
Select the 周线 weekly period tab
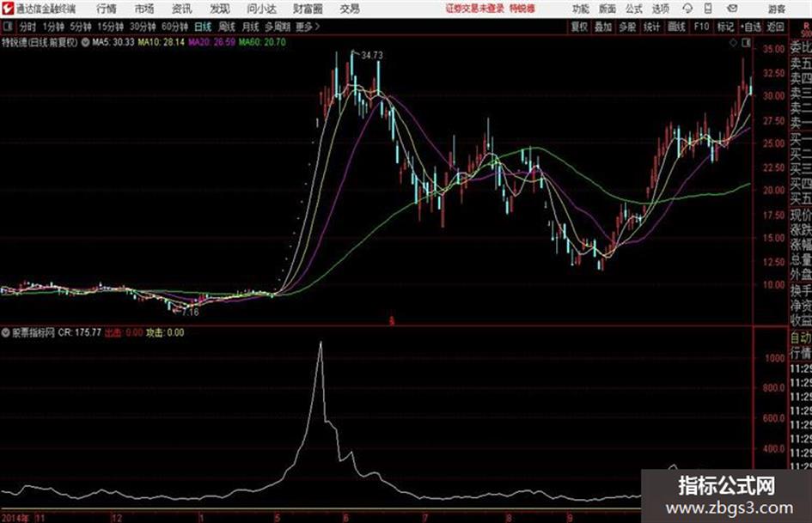click(x=227, y=27)
